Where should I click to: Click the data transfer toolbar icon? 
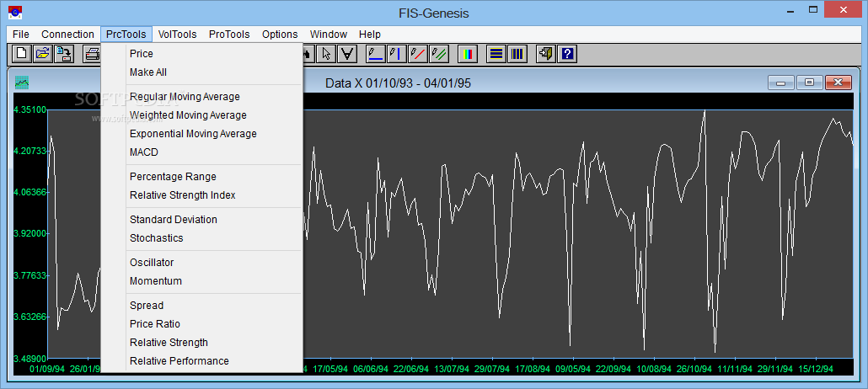click(x=63, y=54)
